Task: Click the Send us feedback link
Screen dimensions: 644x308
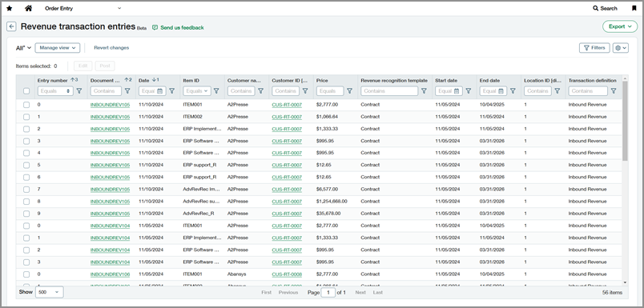Action: point(178,27)
